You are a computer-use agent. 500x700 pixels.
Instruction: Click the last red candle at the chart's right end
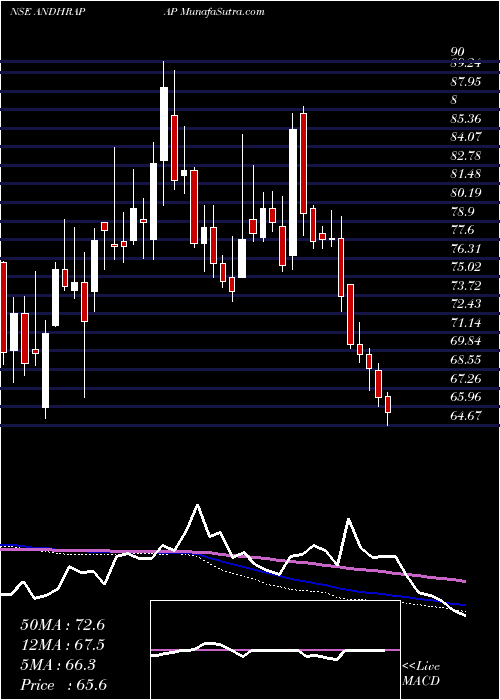(388, 404)
